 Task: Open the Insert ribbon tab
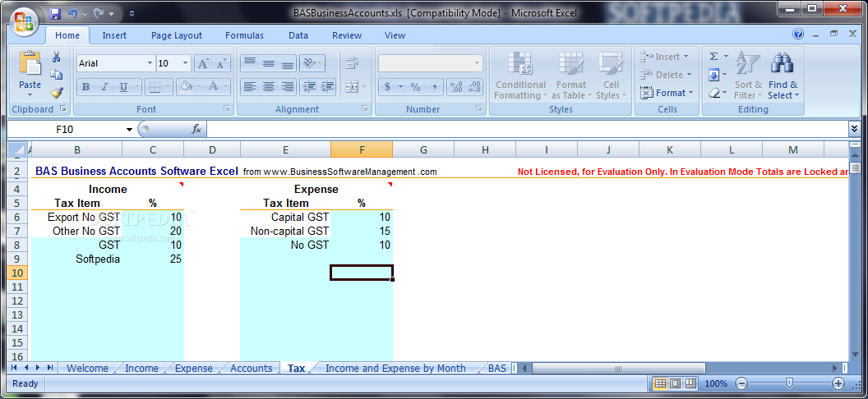(114, 35)
